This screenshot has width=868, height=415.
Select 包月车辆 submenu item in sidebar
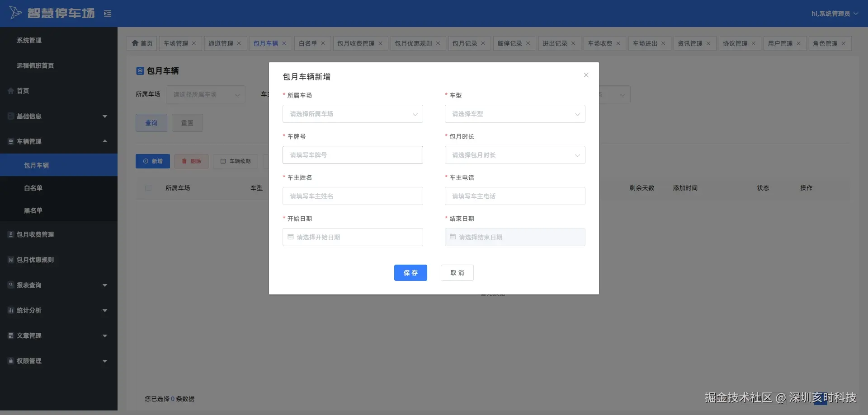pos(59,165)
